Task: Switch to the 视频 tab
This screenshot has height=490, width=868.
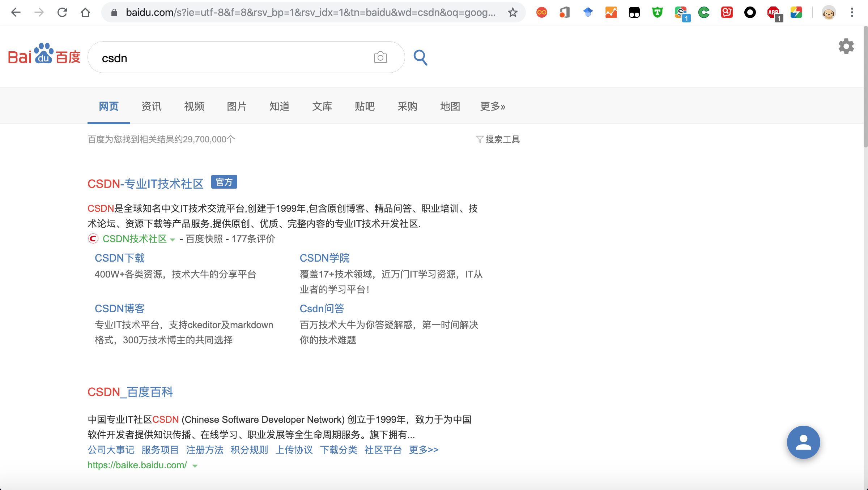Action: 194,106
